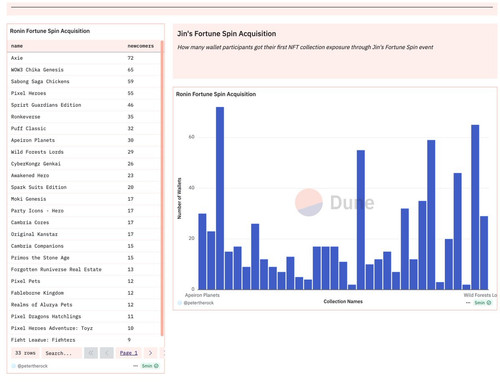Screen dimensions: 500x383
Task: Open @petertherock profile under the table
Action: (33, 366)
